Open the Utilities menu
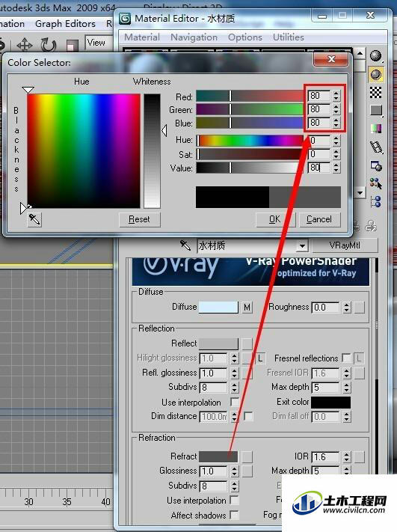The image size is (397, 532). point(289,37)
